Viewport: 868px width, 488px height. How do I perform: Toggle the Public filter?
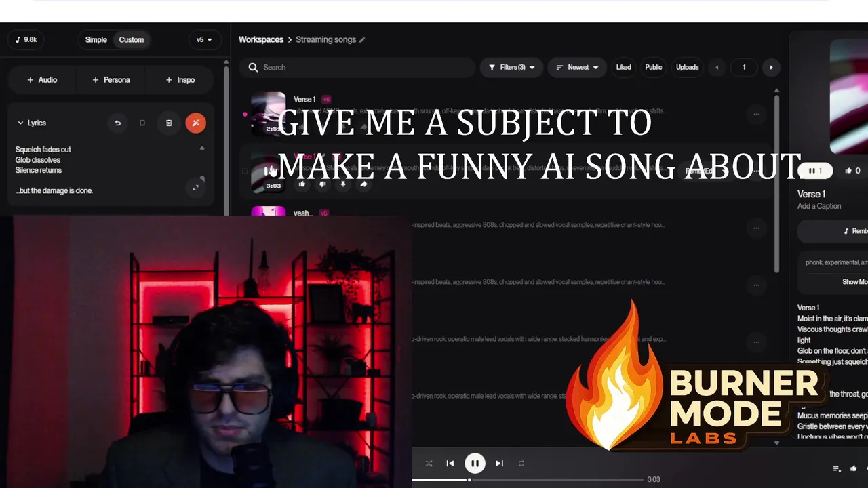coord(654,67)
